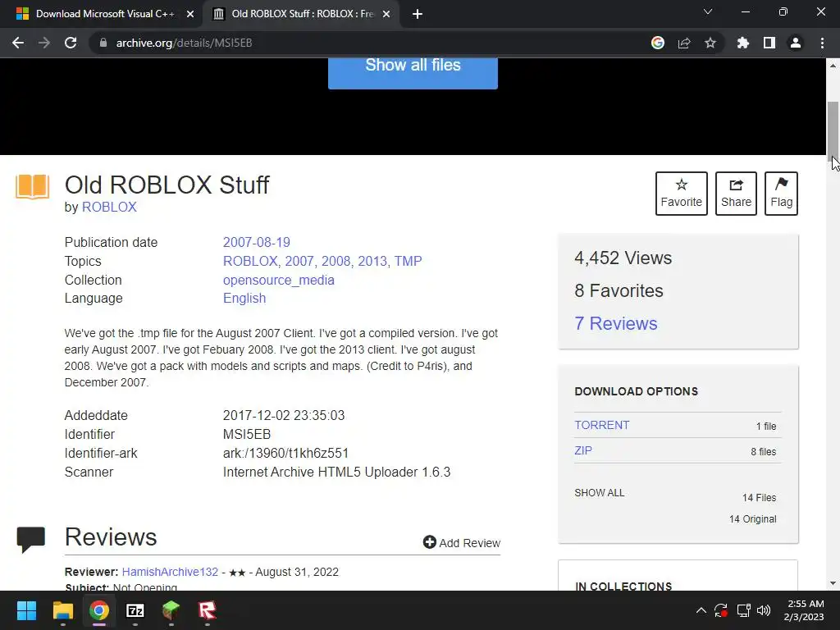The image size is (840, 630).
Task: Open the volume speaker tray icon
Action: pos(764,610)
